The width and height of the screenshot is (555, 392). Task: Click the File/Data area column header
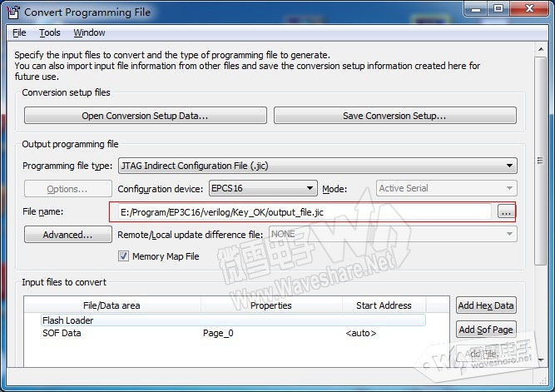pos(111,305)
